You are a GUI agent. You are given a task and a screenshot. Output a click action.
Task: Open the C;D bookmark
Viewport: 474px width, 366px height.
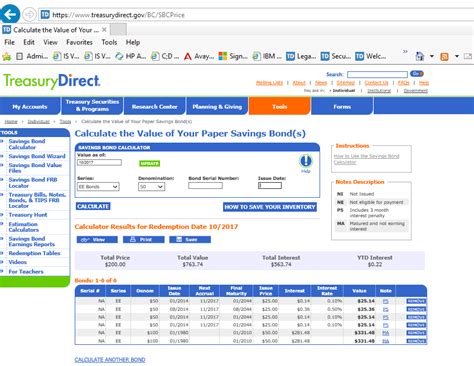[x=165, y=56]
